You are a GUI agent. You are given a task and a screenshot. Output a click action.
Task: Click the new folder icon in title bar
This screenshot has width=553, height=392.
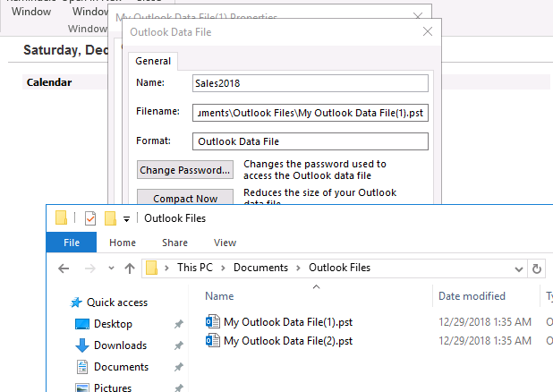pyautogui.click(x=111, y=217)
